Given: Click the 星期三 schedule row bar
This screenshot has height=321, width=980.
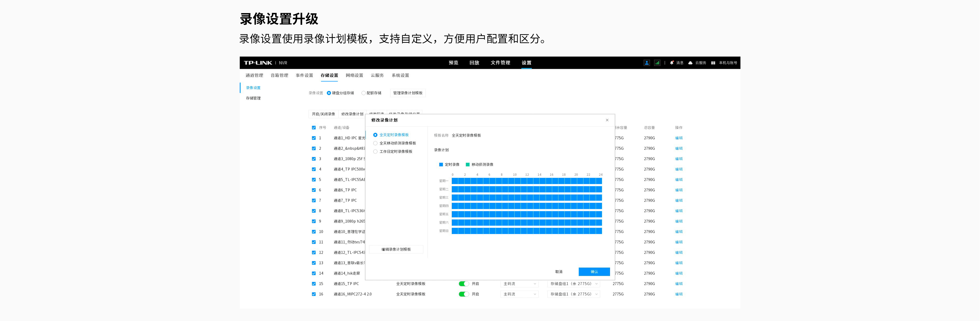Looking at the screenshot, I should pos(527,198).
